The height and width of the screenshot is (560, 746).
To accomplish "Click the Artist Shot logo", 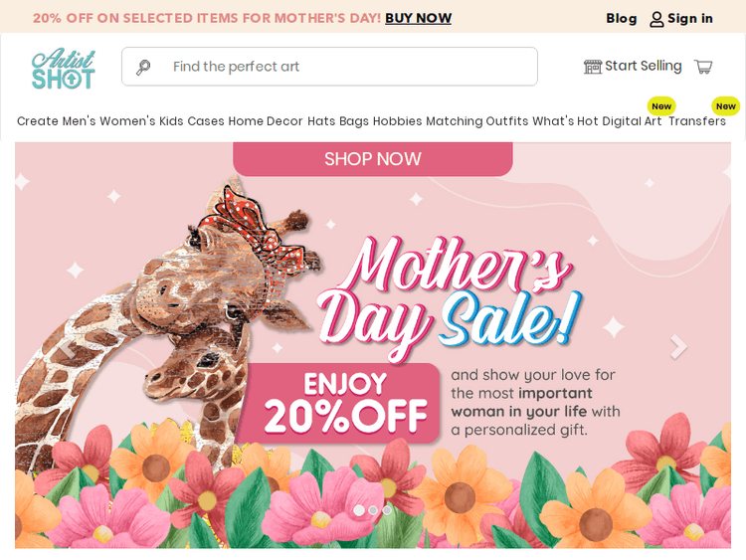I will [x=64, y=69].
